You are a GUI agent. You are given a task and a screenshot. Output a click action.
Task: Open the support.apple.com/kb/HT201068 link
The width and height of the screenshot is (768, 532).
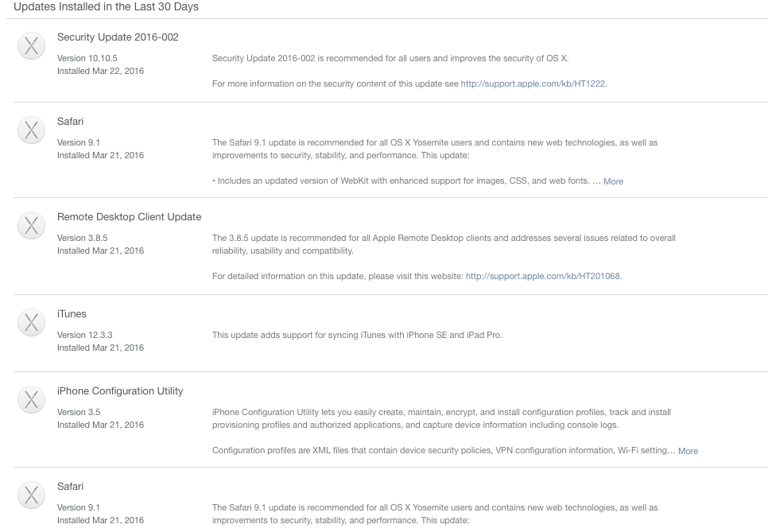point(543,276)
